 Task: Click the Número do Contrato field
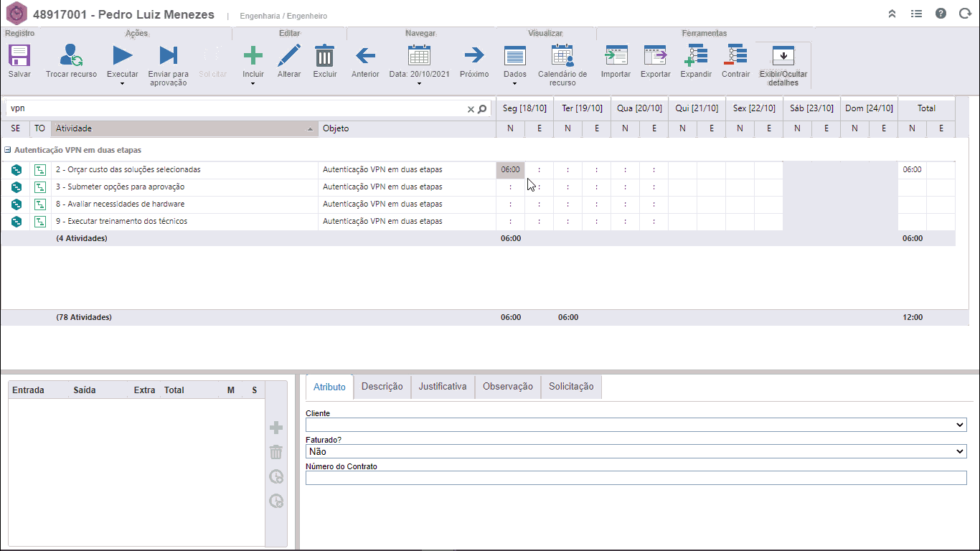point(636,478)
